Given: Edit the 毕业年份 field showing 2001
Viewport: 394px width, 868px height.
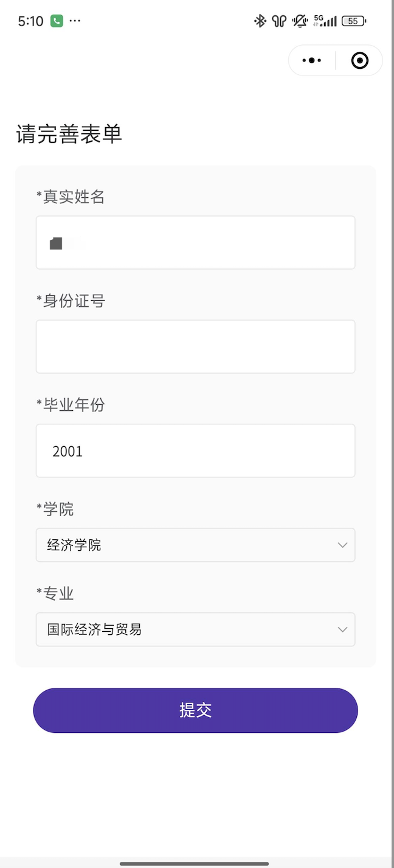Looking at the screenshot, I should (x=195, y=450).
